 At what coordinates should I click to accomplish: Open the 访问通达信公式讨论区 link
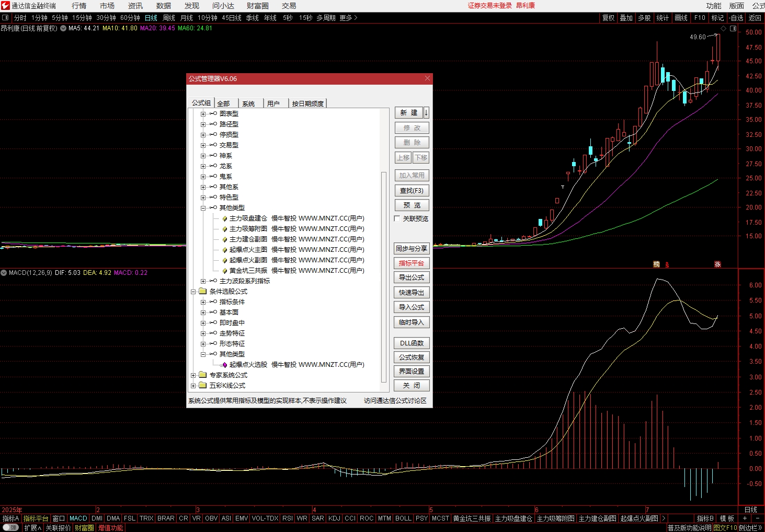[395, 401]
